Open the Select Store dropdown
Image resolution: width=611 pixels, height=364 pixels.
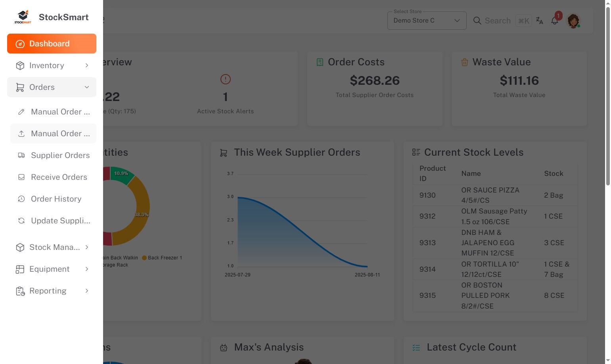pyautogui.click(x=427, y=21)
